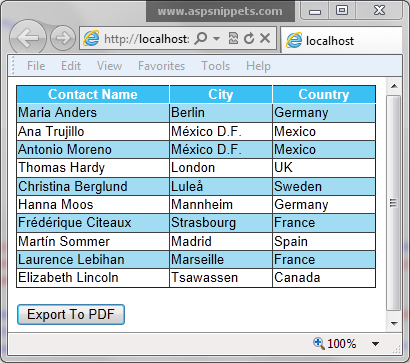Click the Internet Explorer icon in address bar

(91, 39)
